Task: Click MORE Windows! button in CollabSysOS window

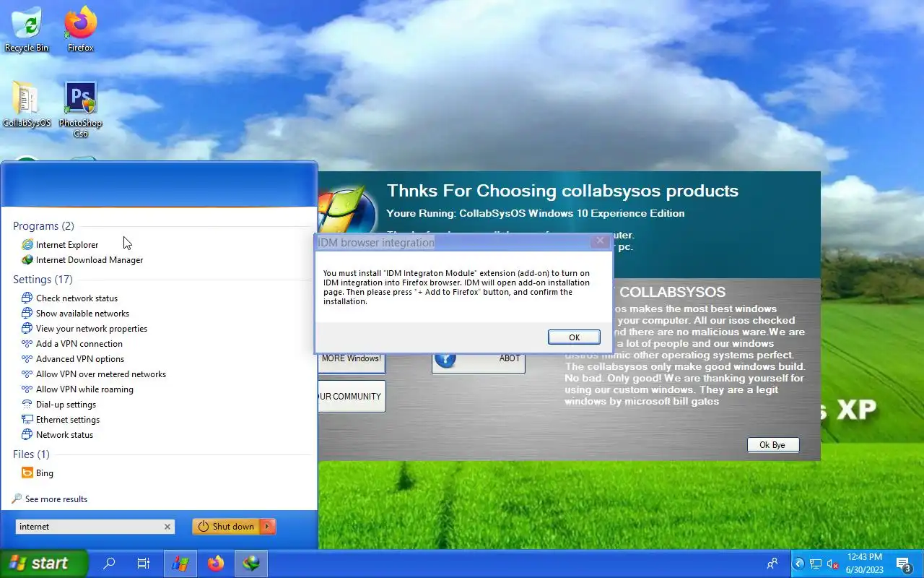Action: point(352,358)
